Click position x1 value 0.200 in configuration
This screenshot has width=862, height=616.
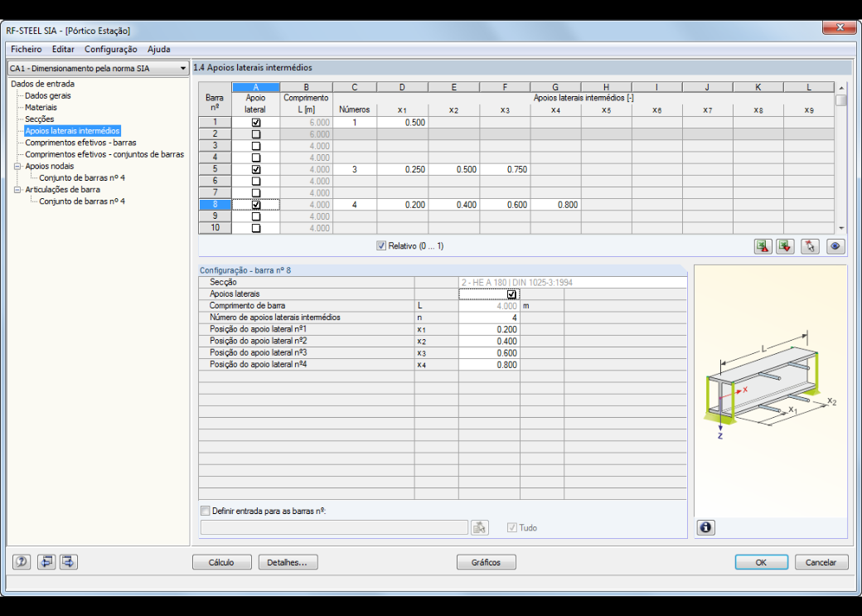coord(489,329)
